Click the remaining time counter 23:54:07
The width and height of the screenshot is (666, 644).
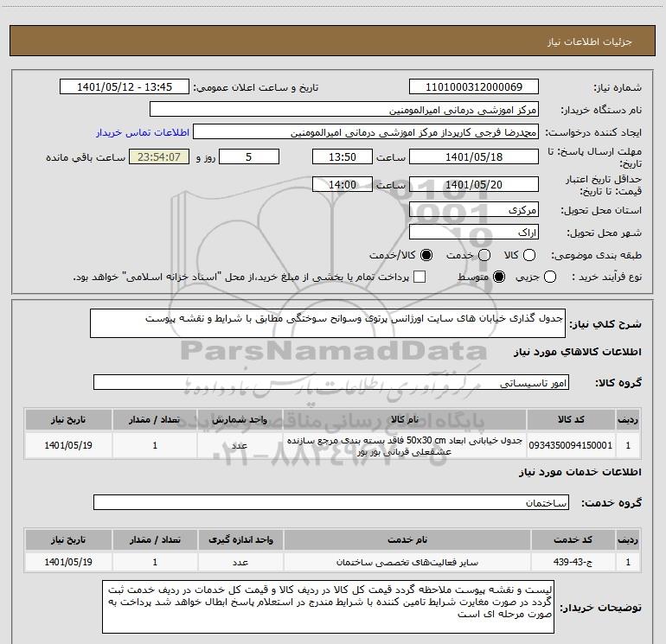coord(159,156)
